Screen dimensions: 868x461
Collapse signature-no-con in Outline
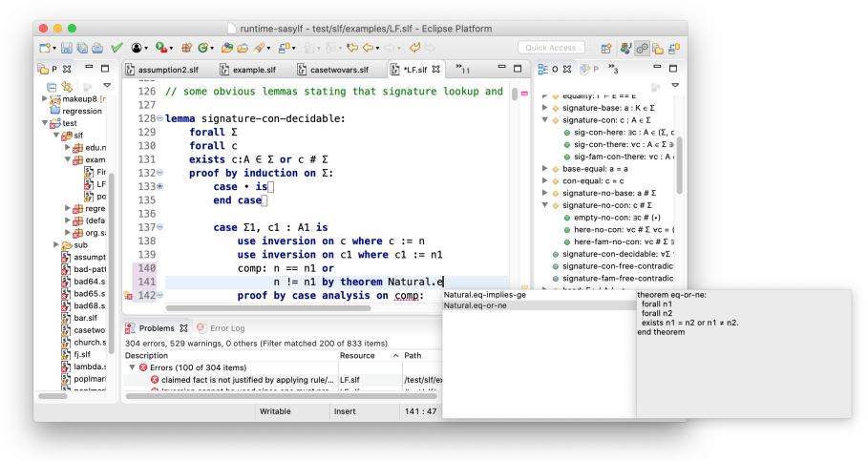click(544, 205)
